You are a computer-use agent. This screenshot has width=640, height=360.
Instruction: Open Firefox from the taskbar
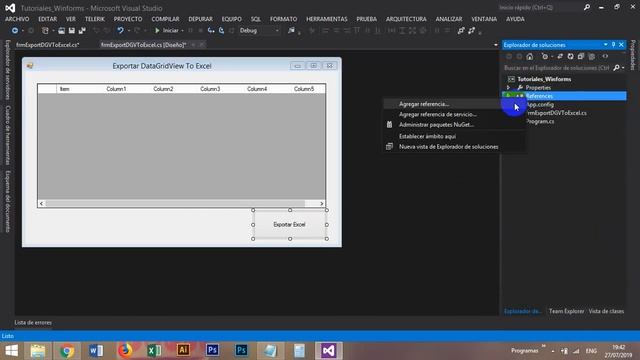[125, 351]
